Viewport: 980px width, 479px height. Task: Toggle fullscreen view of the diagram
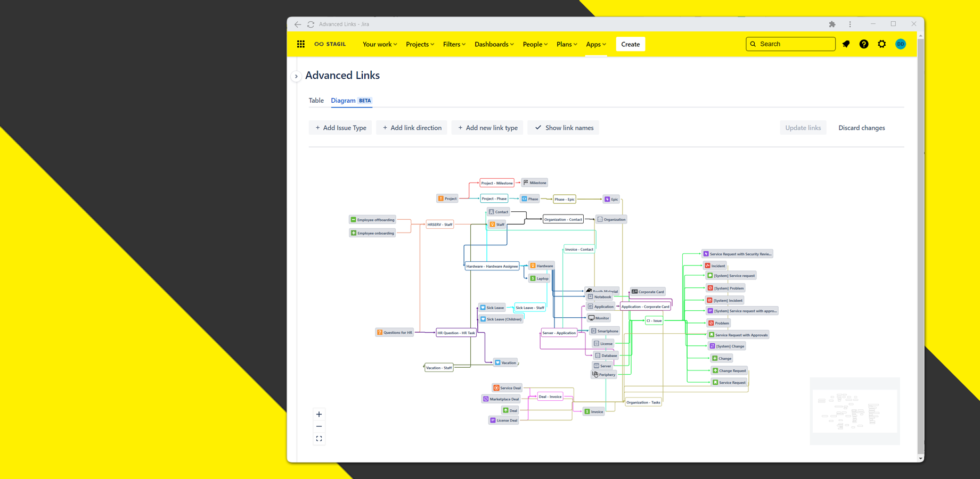click(x=319, y=438)
